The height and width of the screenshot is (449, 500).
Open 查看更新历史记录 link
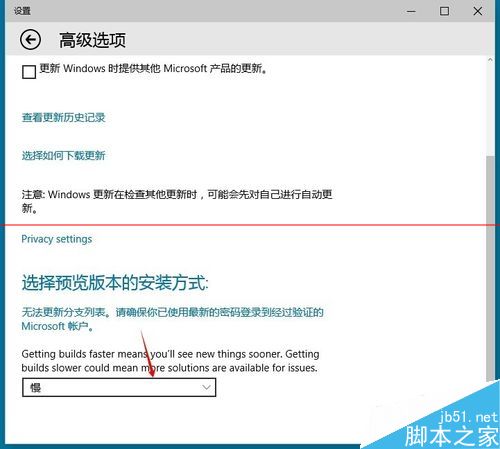(64, 117)
